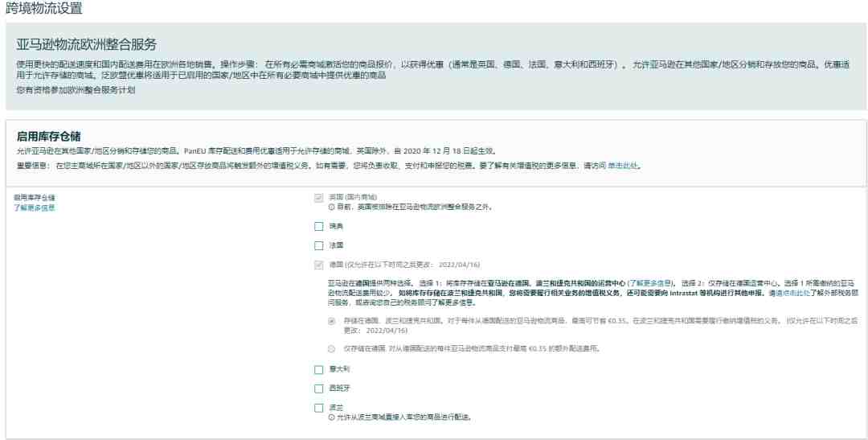Click the greyed 德国 (Germany) checkbox

click(x=318, y=265)
